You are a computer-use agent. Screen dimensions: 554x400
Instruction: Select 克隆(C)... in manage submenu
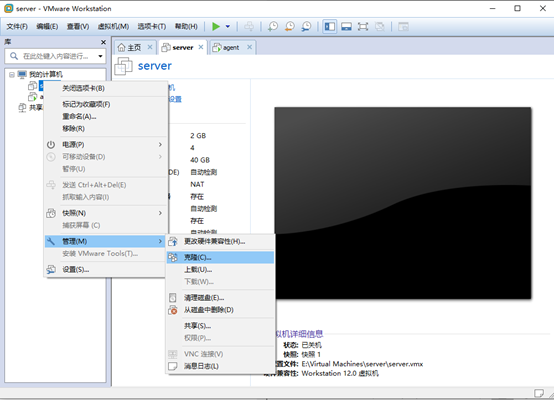click(x=220, y=258)
